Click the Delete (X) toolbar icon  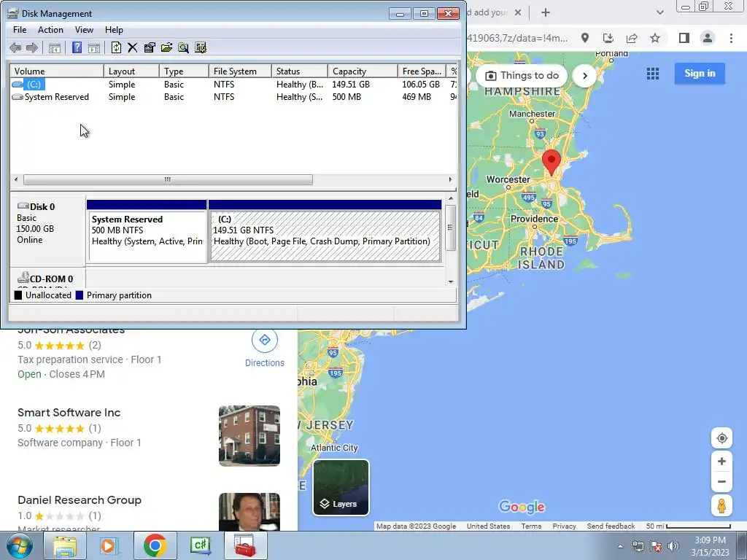pyautogui.click(x=133, y=47)
